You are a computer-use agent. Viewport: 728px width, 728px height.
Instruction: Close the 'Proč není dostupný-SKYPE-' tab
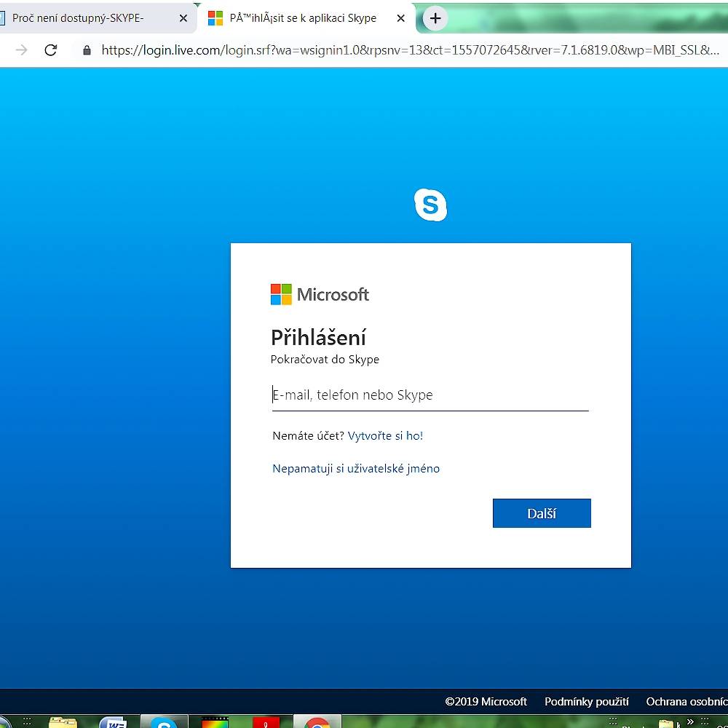(x=183, y=18)
